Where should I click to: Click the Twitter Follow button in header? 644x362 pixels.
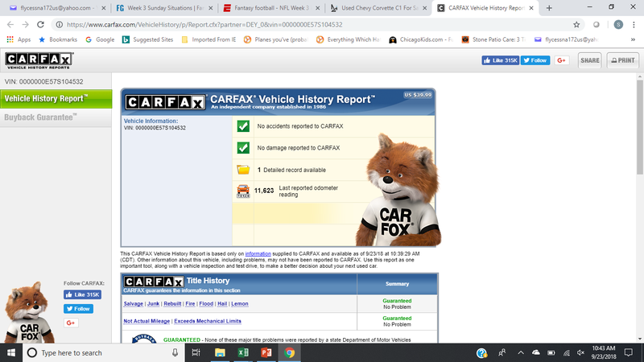click(x=535, y=60)
